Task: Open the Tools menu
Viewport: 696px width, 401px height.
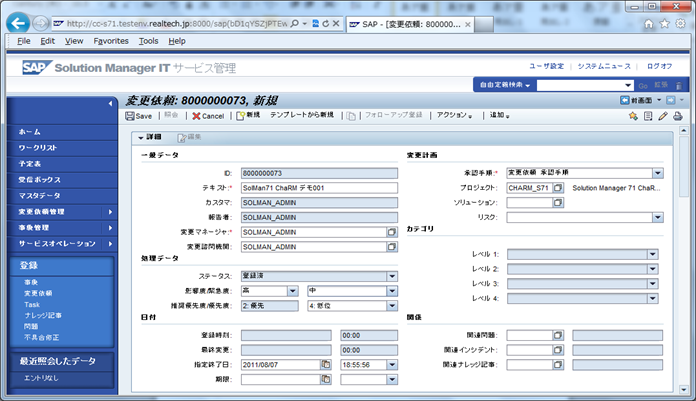Action: 148,41
